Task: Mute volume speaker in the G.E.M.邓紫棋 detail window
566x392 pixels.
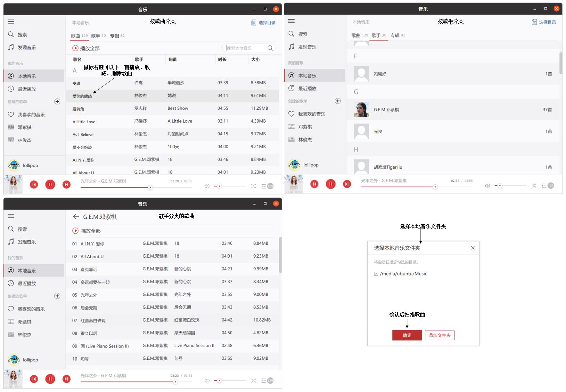Action: click(207, 380)
